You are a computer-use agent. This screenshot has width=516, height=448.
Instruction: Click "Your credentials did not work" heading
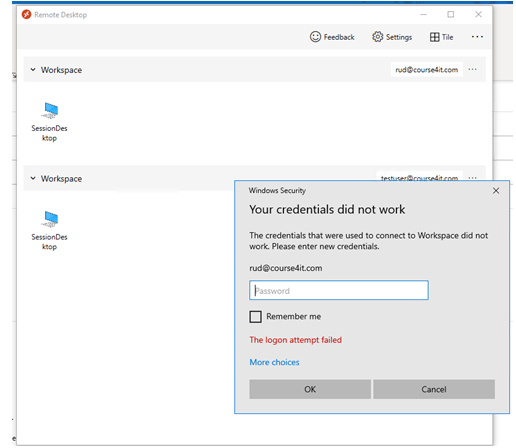click(x=327, y=210)
